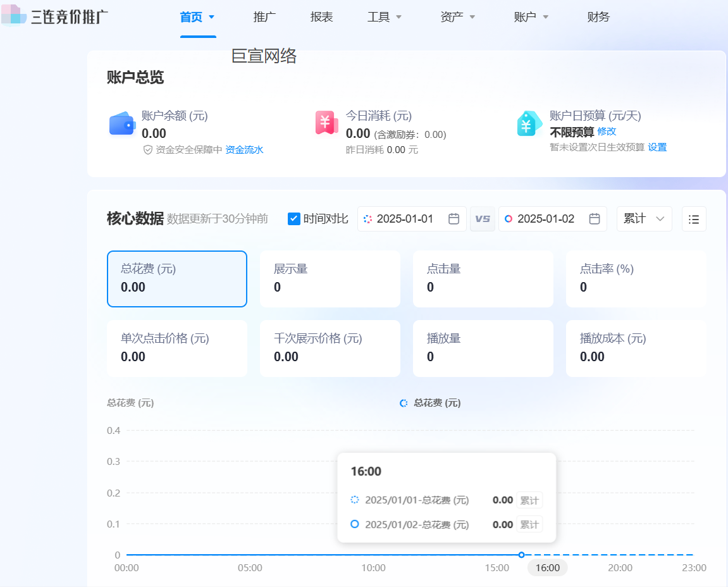Open the 累计 dropdown selector

click(644, 219)
